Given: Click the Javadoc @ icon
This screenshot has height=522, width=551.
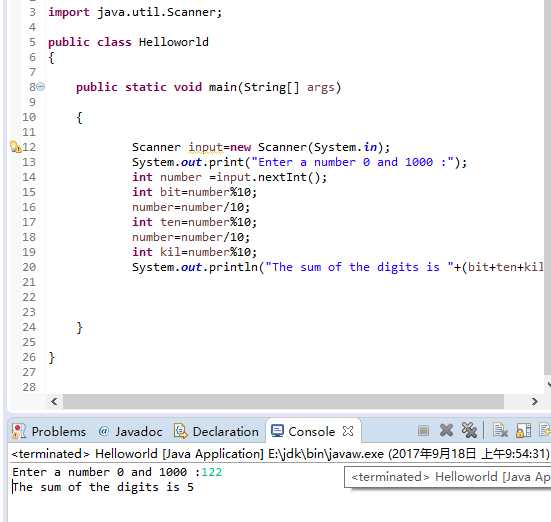Looking at the screenshot, I should (x=103, y=431).
